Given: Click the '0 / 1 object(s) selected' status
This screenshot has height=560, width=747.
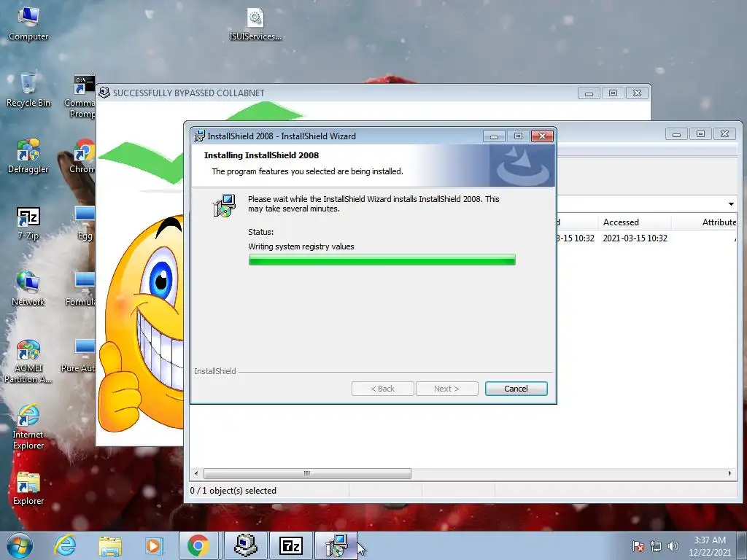Looking at the screenshot, I should [x=233, y=491].
